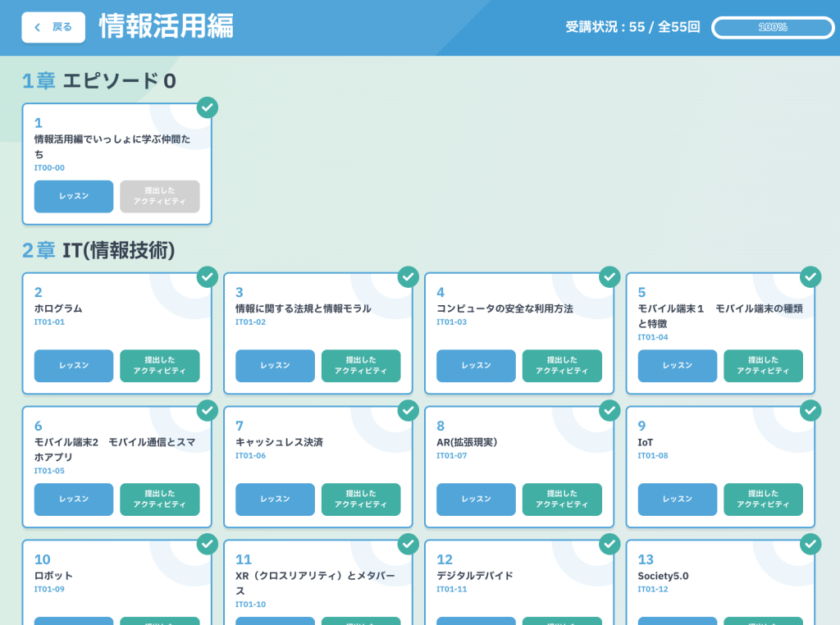Open レッスン for ホログラム
Screen dimensions: 840x625
coord(74,366)
